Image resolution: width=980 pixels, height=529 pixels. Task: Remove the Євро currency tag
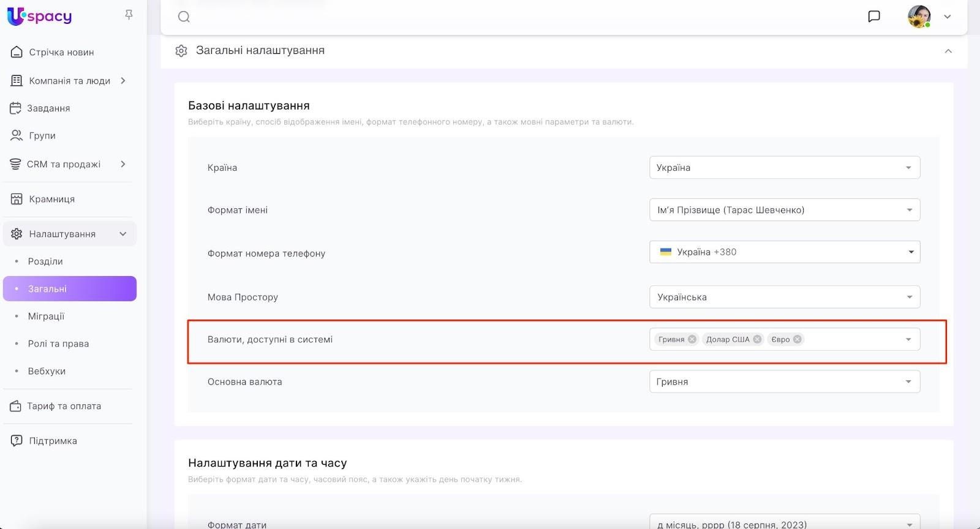pyautogui.click(x=797, y=339)
